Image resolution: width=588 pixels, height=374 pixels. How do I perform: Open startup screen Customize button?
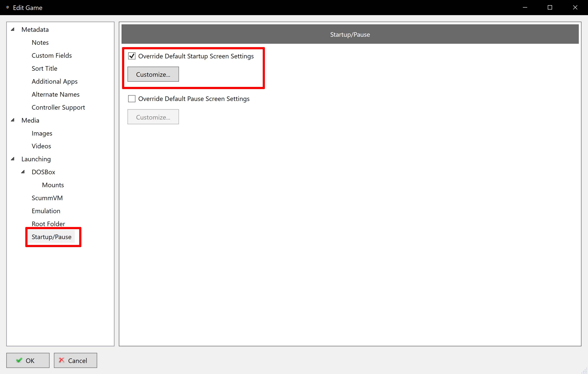click(x=153, y=74)
